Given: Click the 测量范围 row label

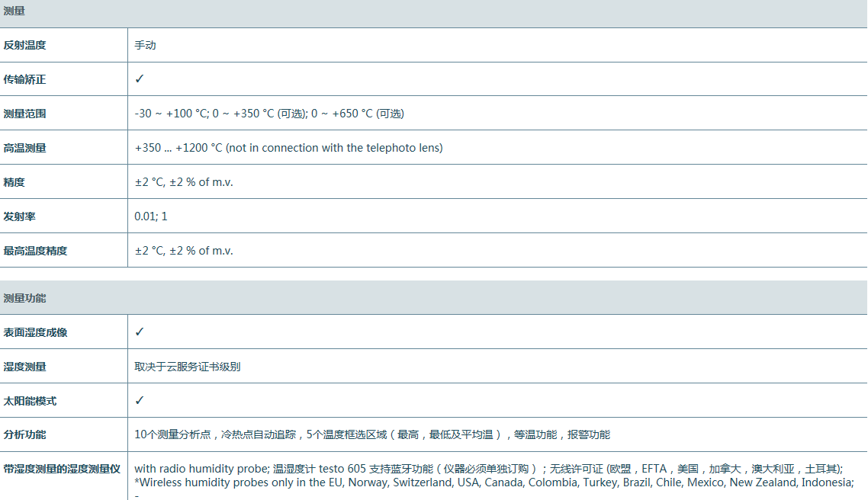Looking at the screenshot, I should point(24,114).
